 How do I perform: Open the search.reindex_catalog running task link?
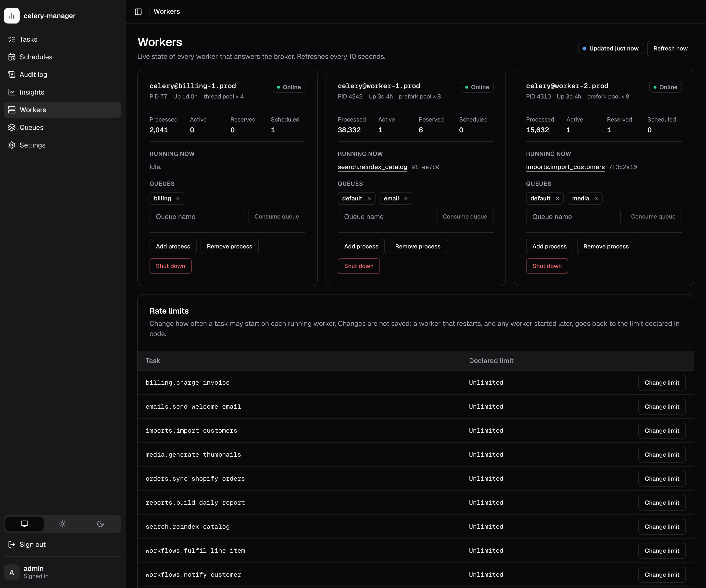372,167
